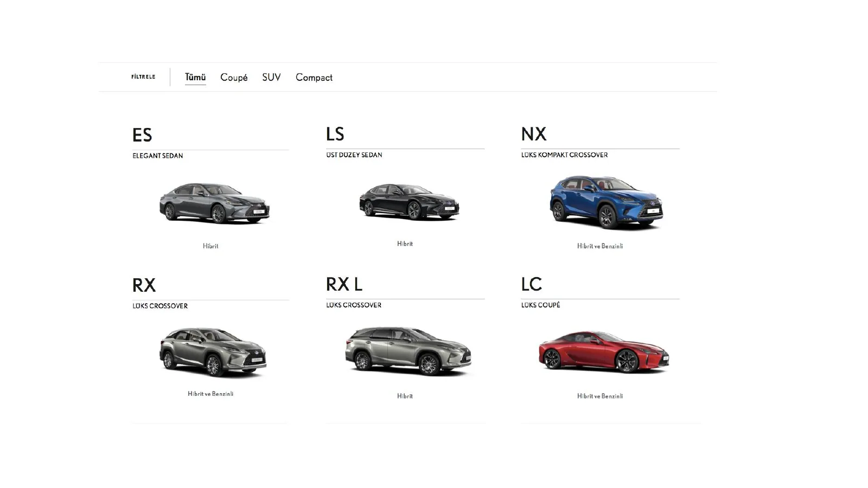Click Hibrit ve Benzinli under NX car

(x=600, y=246)
